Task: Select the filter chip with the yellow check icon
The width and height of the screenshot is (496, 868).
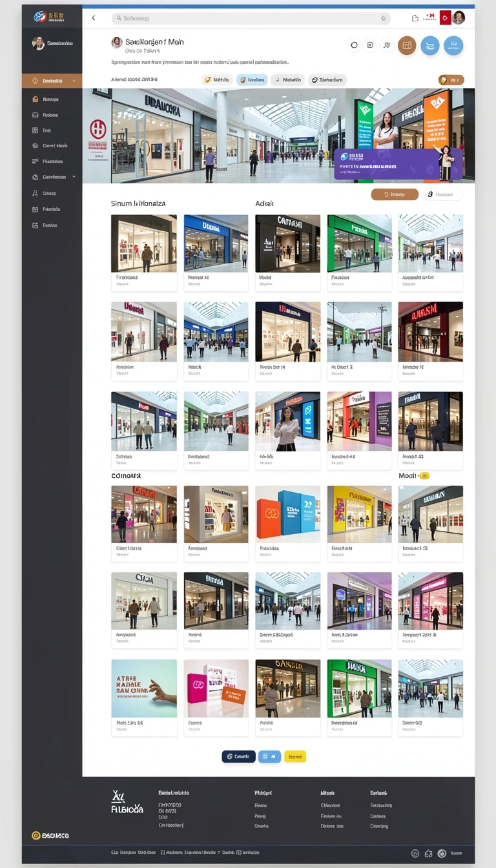Action: (218, 80)
